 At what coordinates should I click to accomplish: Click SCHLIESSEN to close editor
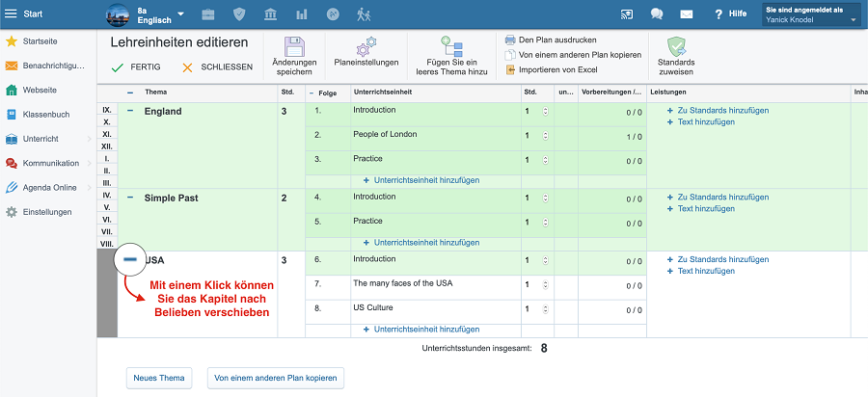(217, 66)
